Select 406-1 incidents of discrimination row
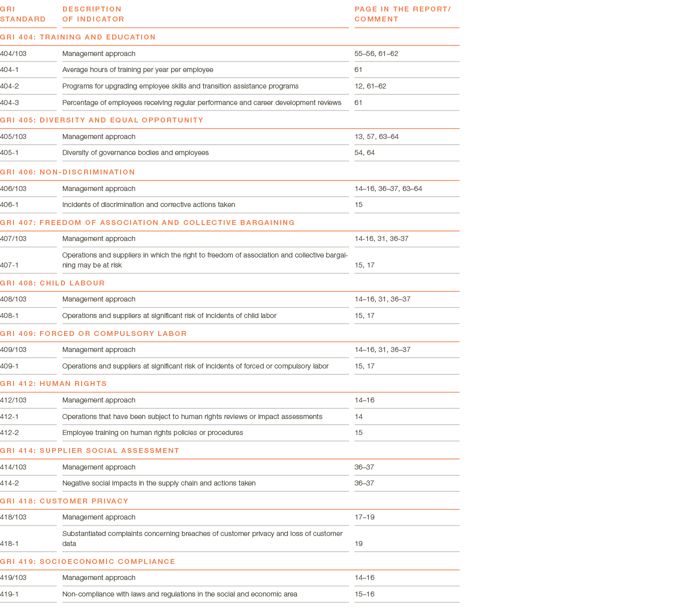The image size is (681, 616). 230,205
